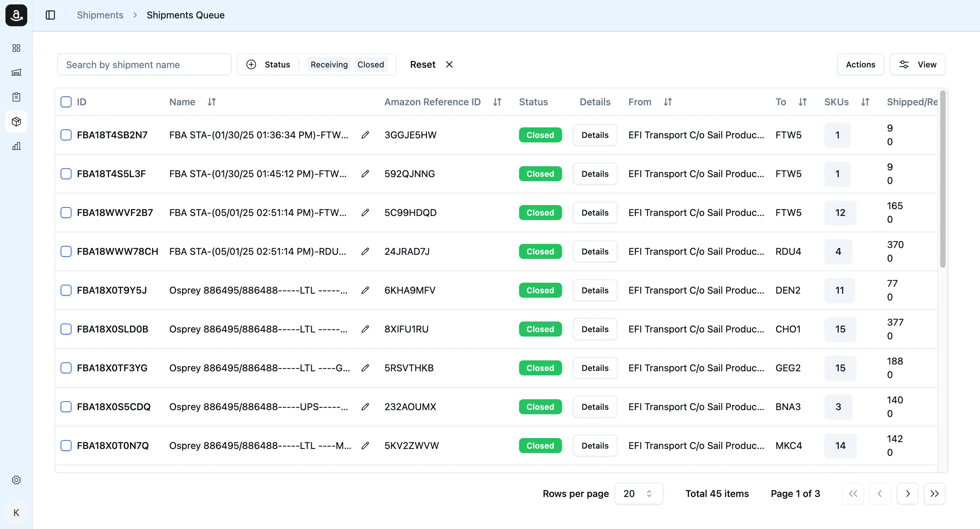Click the Receiving filter chip
980x529 pixels.
pyautogui.click(x=329, y=65)
